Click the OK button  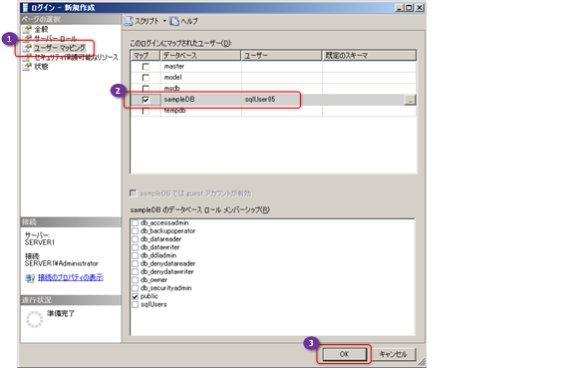(x=344, y=354)
